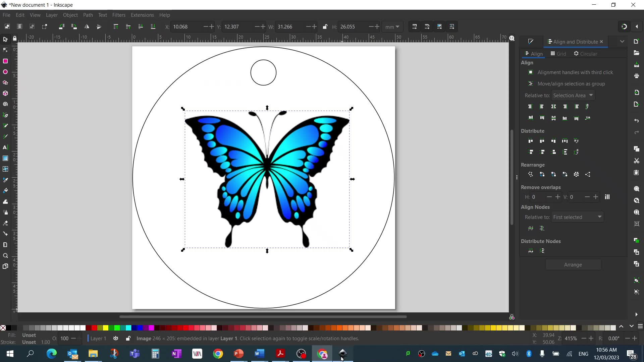
Task: Pick the yellow color swatch
Action: pyautogui.click(x=106, y=328)
